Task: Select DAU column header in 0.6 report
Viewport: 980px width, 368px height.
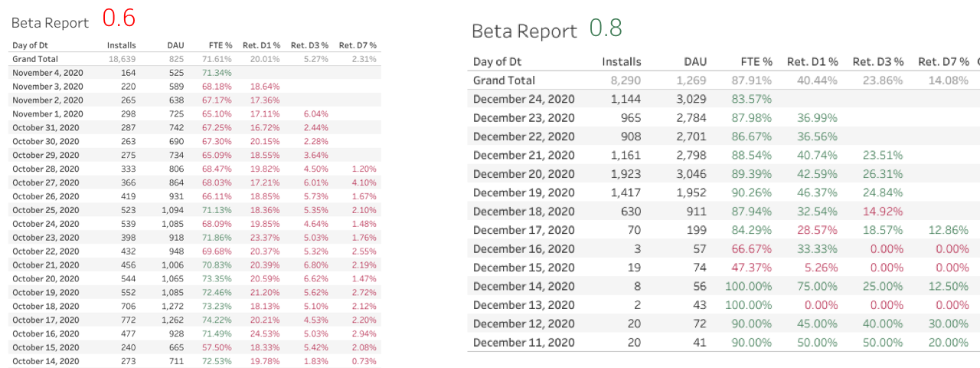Action: tap(175, 45)
